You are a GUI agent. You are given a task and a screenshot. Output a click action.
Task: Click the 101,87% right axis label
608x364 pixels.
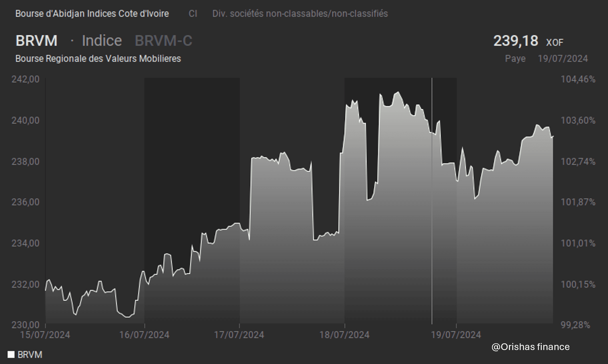(x=578, y=202)
